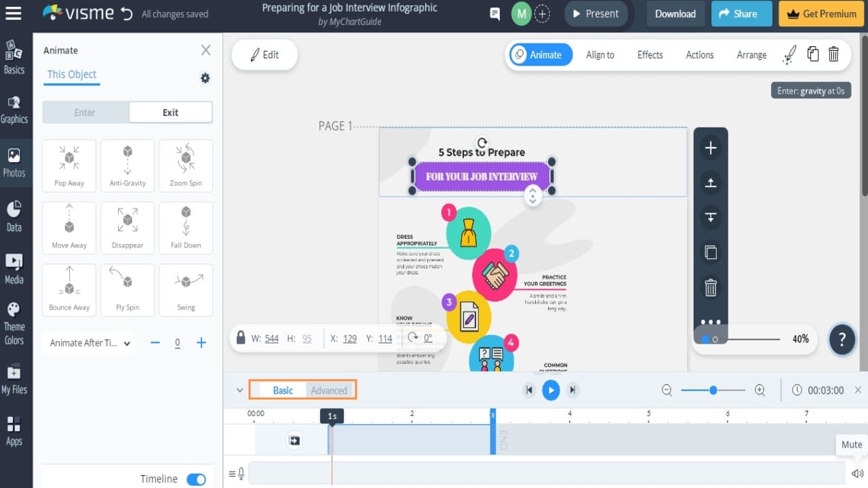
Task: Open Theme Colors sidebar panel
Action: (x=14, y=324)
